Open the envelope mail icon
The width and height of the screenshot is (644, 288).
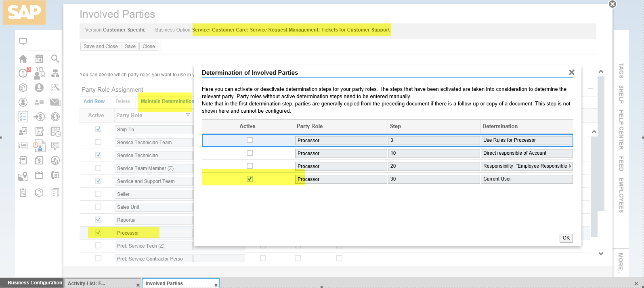click(55, 102)
